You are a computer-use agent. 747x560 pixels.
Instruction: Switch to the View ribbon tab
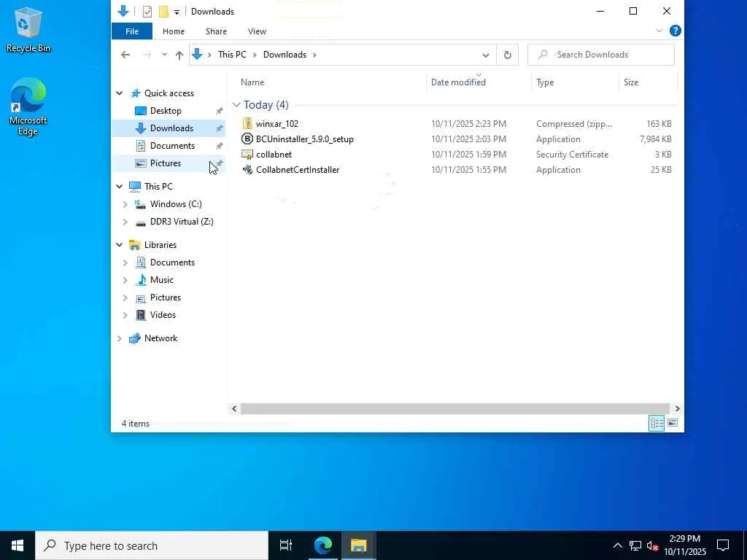pos(257,31)
